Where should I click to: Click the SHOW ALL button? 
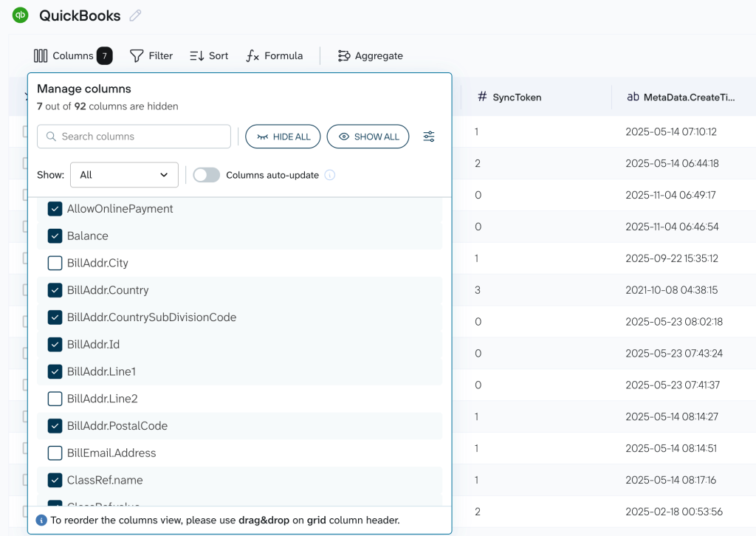click(368, 136)
